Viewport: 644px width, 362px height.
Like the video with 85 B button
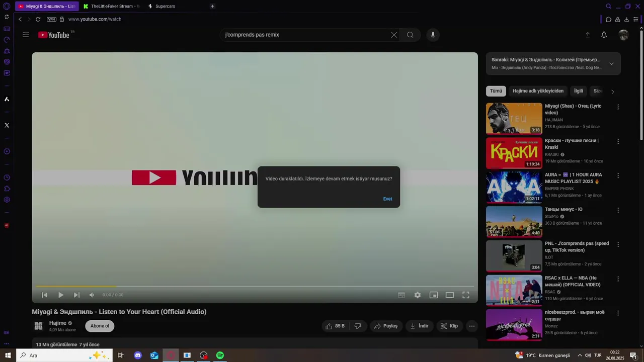[335, 326]
